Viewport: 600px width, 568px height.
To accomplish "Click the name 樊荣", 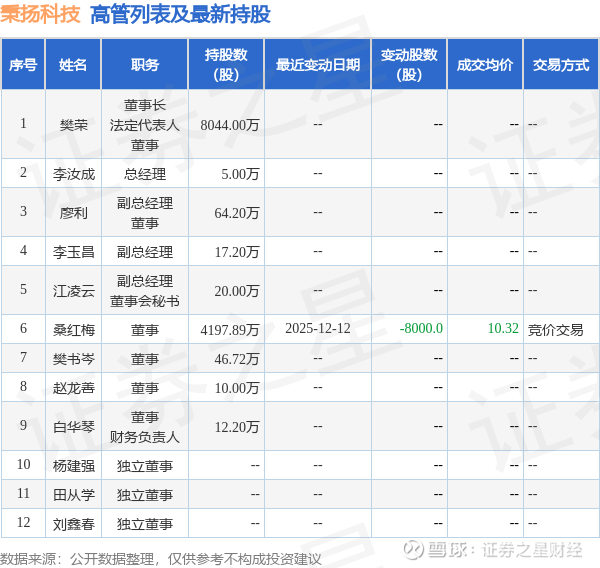I will coord(73,125).
